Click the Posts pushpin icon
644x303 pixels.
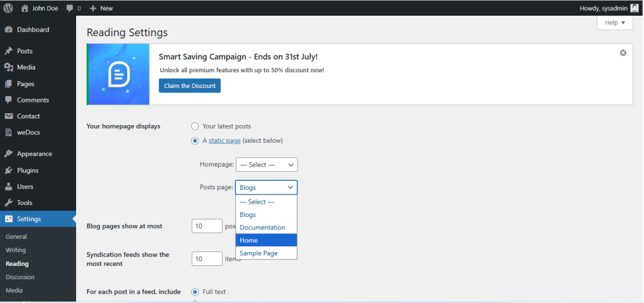(8, 51)
